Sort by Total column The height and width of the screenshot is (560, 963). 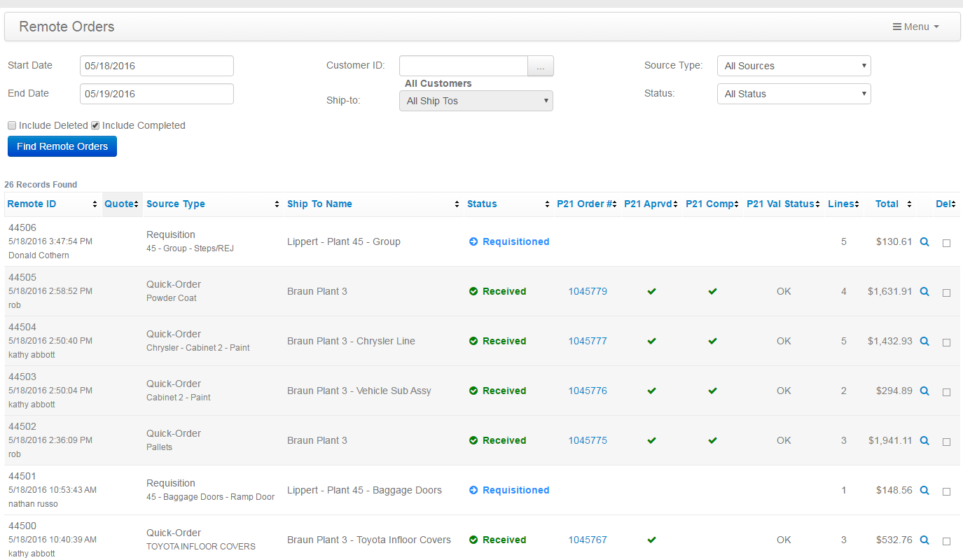[x=890, y=204]
